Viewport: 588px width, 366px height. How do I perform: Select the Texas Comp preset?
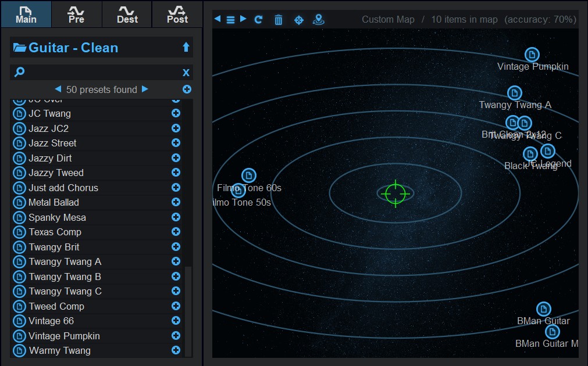[55, 232]
